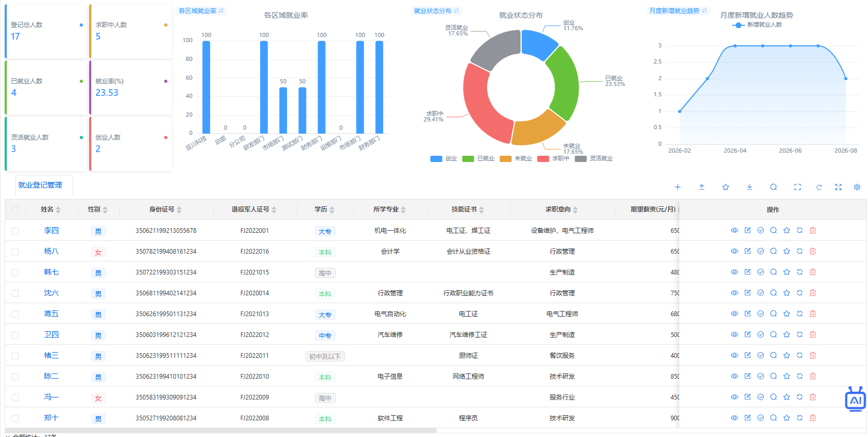Sort the table by 退役军人证号 column
The width and height of the screenshot is (868, 437).
pyautogui.click(x=274, y=210)
